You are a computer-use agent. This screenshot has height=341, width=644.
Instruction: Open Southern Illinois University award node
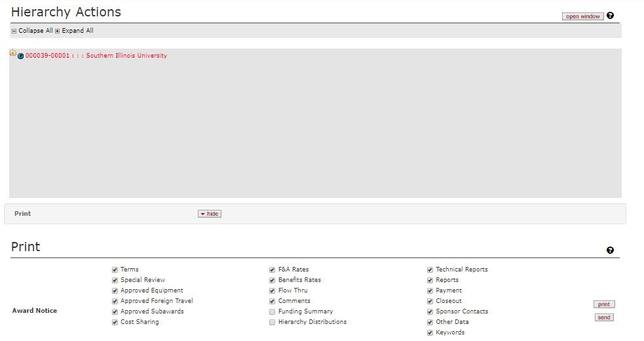click(96, 56)
